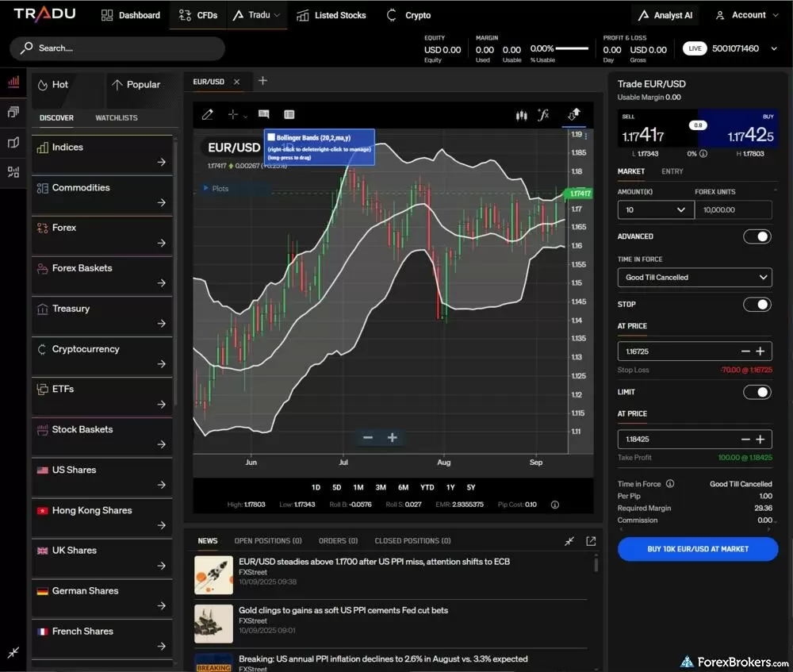Switch to the Watchlists tab
This screenshot has width=793, height=672.
click(x=117, y=118)
